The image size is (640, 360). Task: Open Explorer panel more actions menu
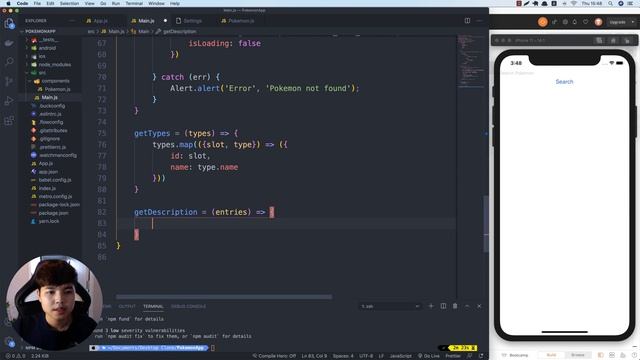(x=72, y=20)
